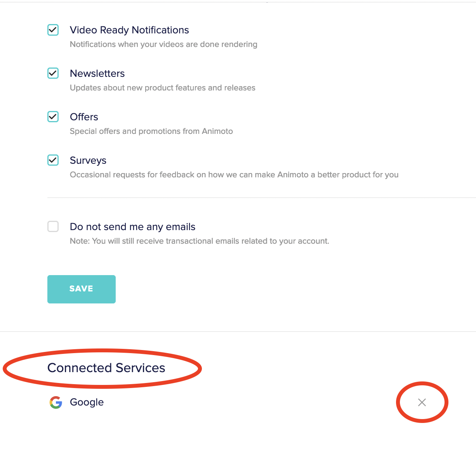
Task: Click the Special offers and promotions description
Action: pos(151,131)
